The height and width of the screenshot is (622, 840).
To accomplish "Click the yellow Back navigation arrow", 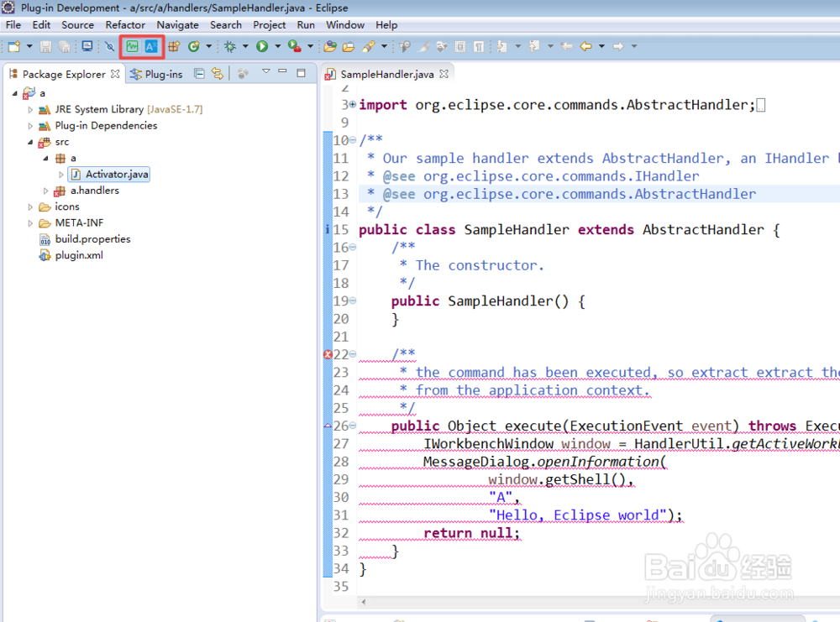I will (586, 46).
